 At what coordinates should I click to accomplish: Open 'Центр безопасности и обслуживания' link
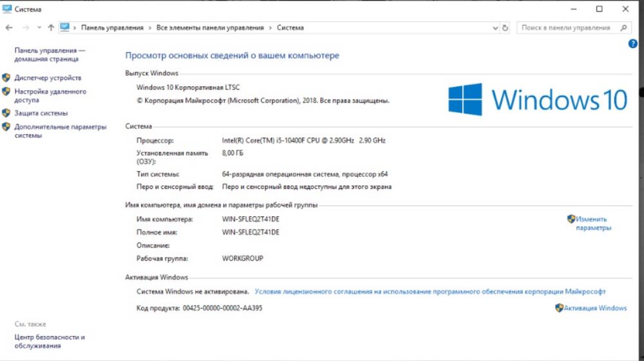click(50, 341)
